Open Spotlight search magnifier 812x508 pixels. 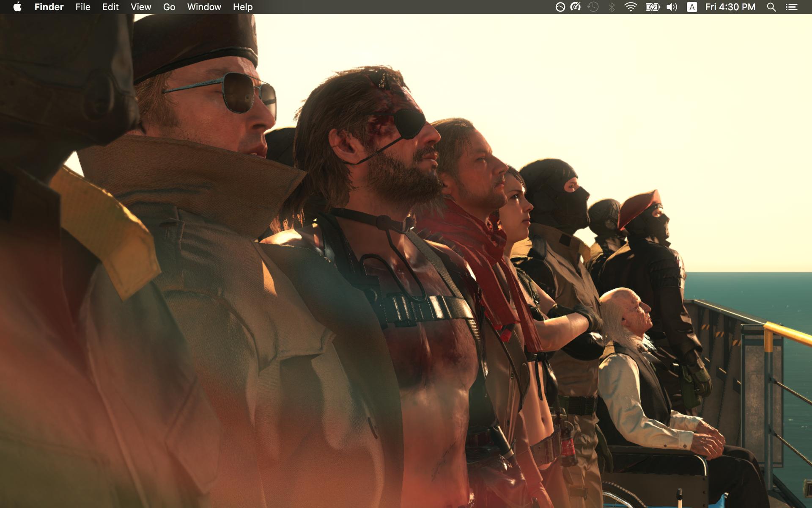click(771, 7)
